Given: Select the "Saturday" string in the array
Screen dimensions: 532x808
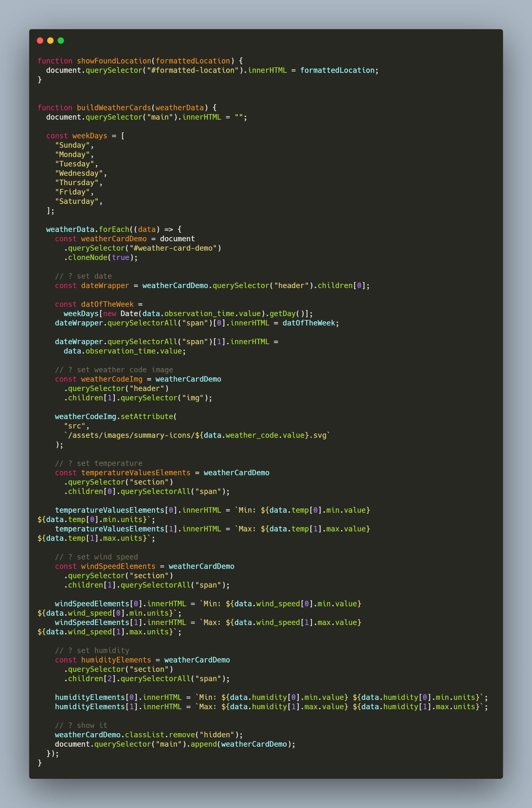Looking at the screenshot, I should (x=77, y=201).
